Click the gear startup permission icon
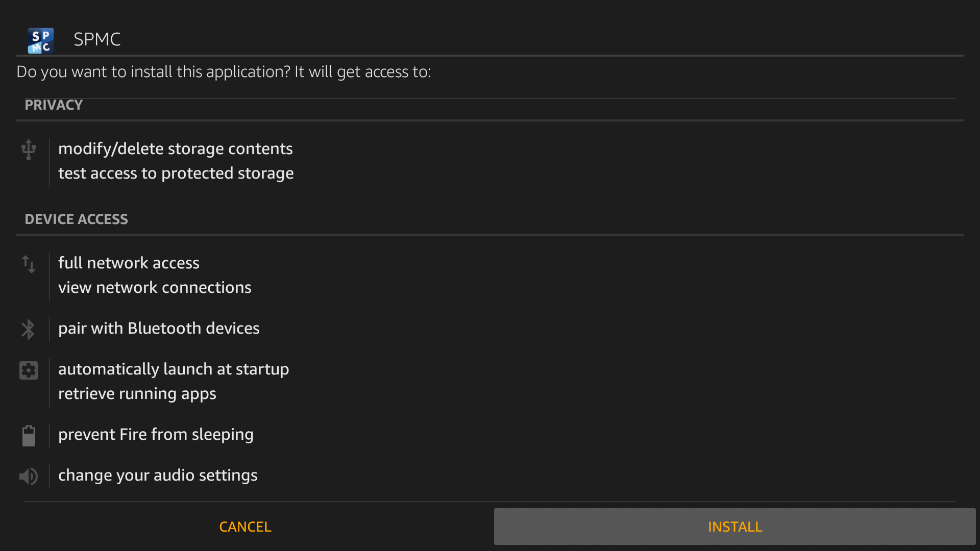The height and width of the screenshot is (551, 980). pyautogui.click(x=29, y=370)
